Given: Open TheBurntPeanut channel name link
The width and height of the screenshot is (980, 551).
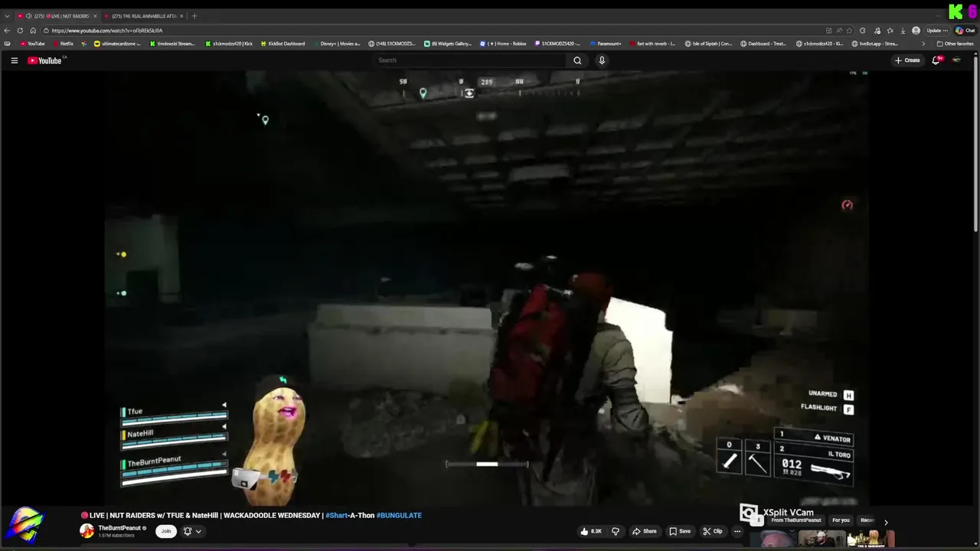Looking at the screenshot, I should 119,528.
